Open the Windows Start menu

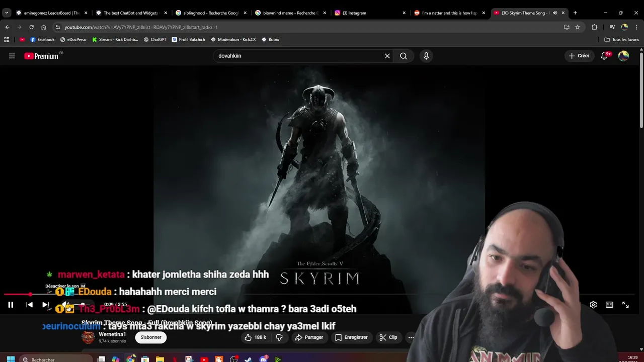(11, 359)
